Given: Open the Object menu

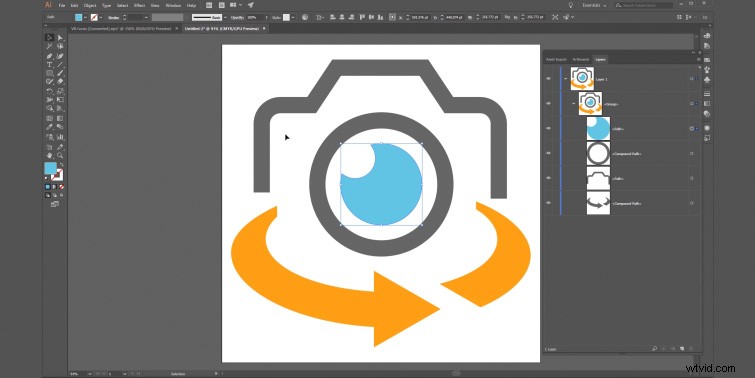Looking at the screenshot, I should 90,5.
